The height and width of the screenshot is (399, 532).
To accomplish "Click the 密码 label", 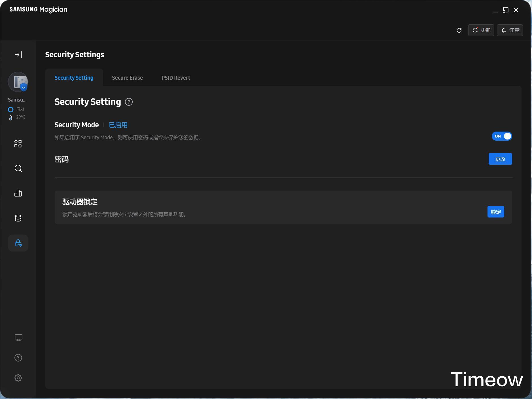I will 62,159.
